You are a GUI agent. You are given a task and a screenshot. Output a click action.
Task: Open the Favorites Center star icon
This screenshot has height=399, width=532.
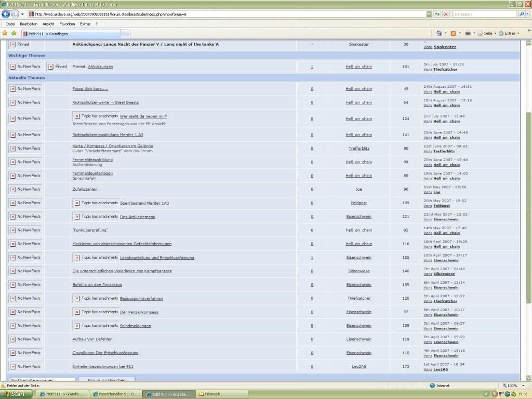[5, 33]
